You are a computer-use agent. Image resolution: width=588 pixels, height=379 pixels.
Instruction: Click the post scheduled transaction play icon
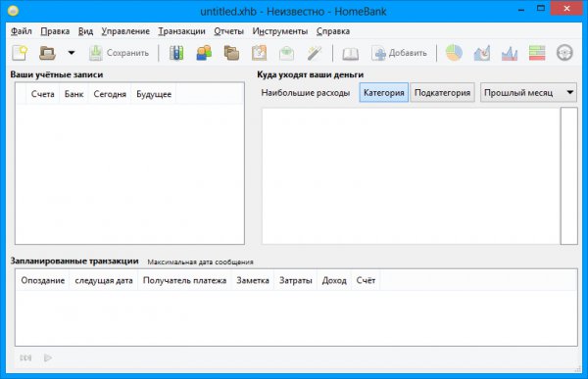pyautogui.click(x=48, y=357)
